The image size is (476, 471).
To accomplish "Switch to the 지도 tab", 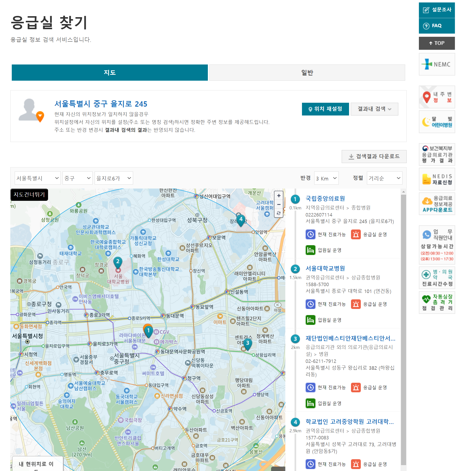I will pyautogui.click(x=110, y=73).
